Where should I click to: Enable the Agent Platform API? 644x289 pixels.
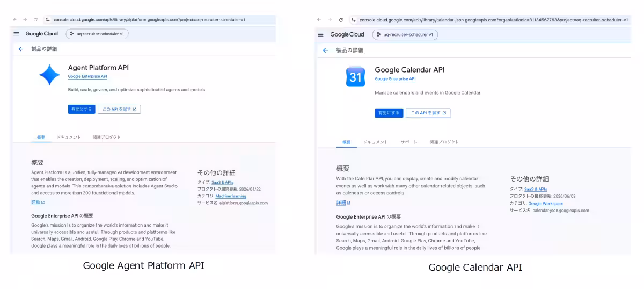pos(81,109)
